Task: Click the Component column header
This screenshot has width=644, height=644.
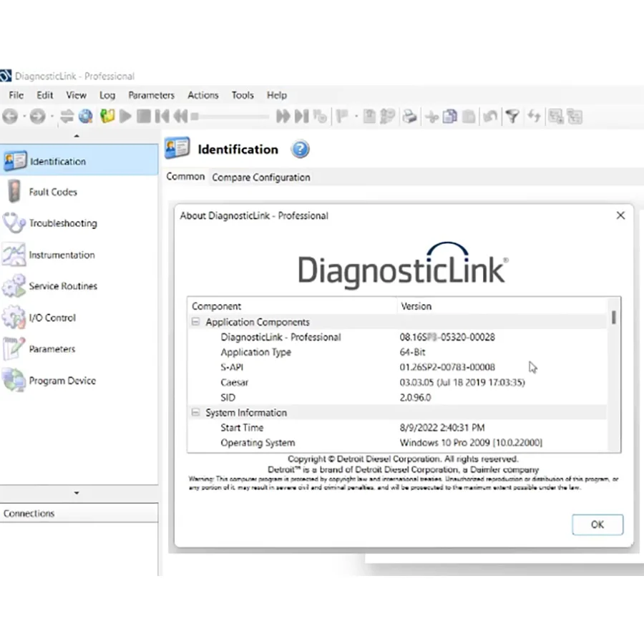Action: click(293, 306)
